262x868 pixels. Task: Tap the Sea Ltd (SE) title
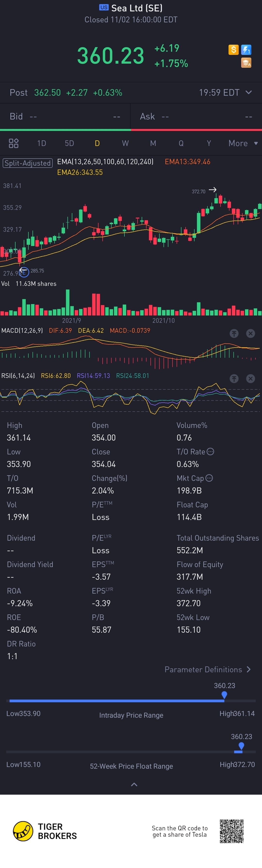pos(137,8)
